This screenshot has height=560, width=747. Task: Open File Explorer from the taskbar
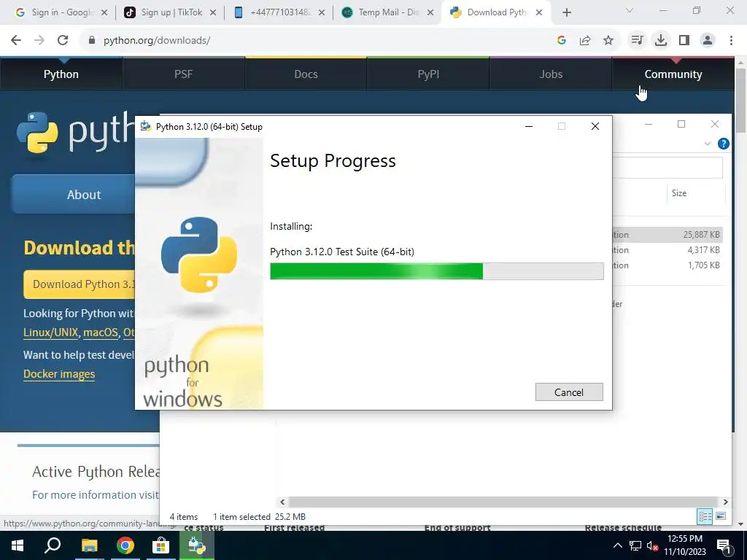[x=89, y=545]
